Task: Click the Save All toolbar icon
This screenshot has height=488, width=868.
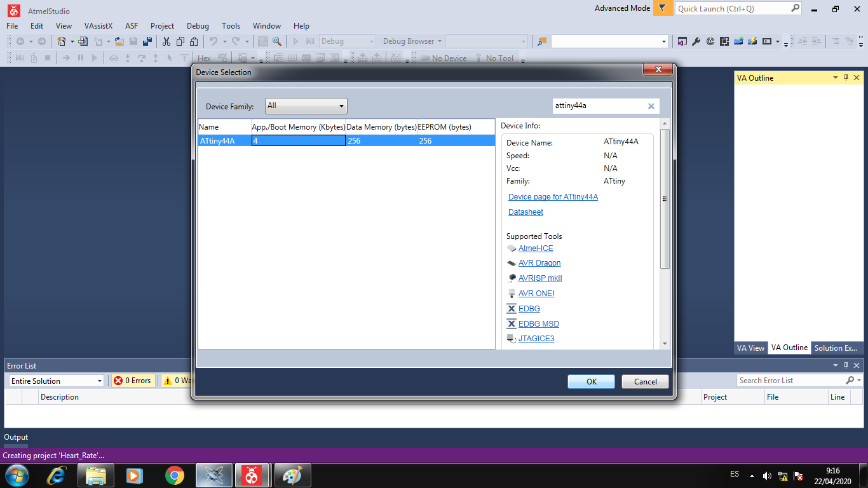Action: pos(147,41)
